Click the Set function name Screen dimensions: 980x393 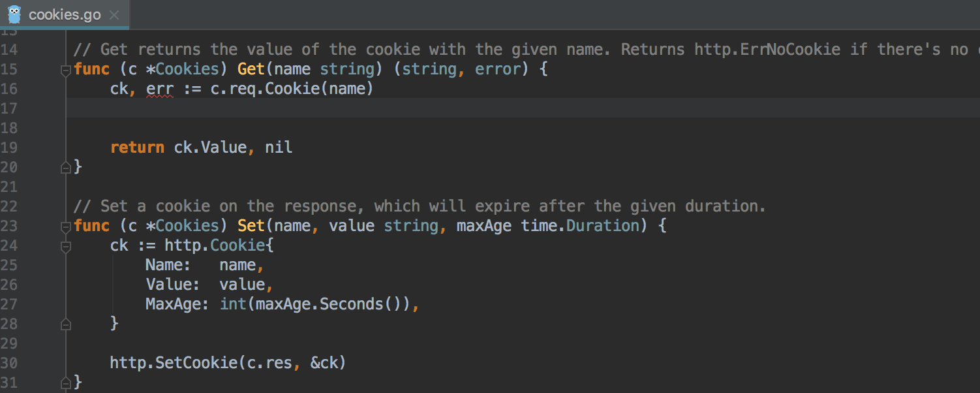coord(251,226)
